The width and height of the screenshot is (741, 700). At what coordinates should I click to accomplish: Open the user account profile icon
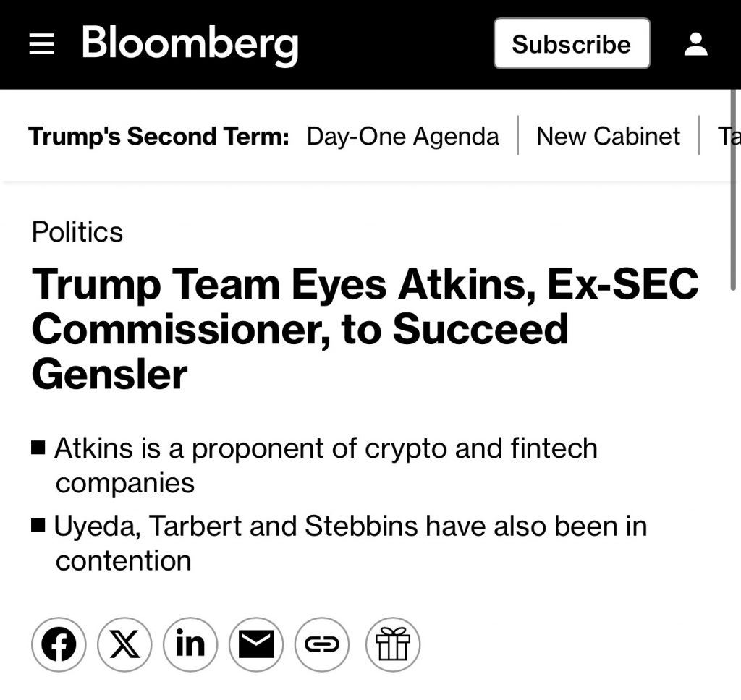[x=695, y=44]
